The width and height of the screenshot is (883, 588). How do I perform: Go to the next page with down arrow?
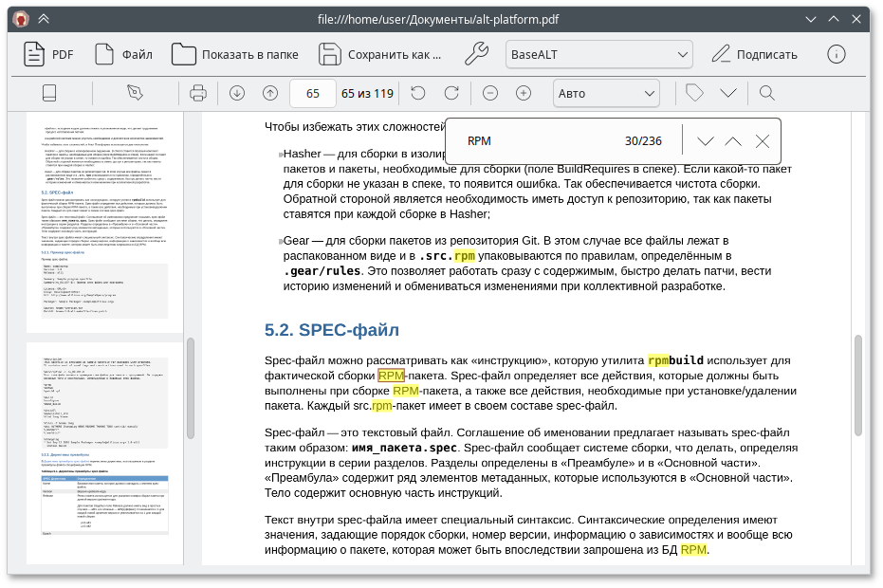click(237, 93)
